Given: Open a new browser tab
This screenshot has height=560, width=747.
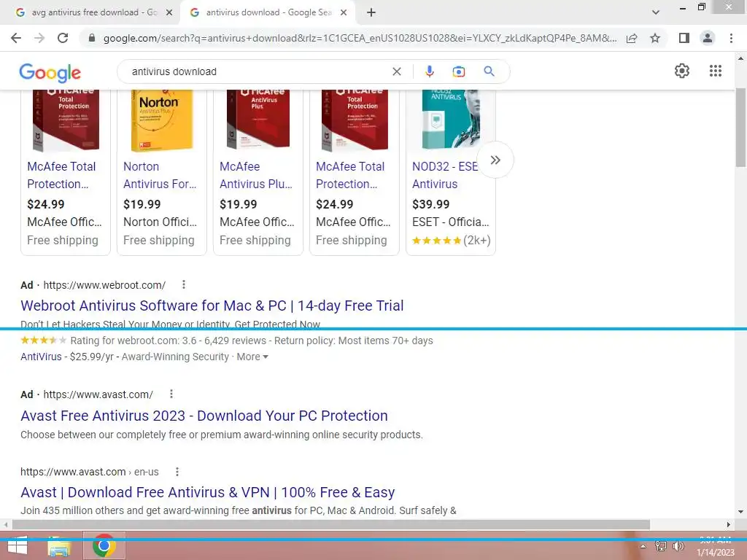Looking at the screenshot, I should [x=371, y=12].
